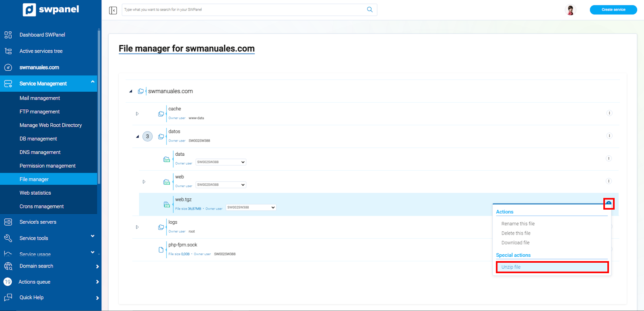The image size is (644, 311).
Task: Expand the cache folder tree arrow
Action: coord(137,114)
